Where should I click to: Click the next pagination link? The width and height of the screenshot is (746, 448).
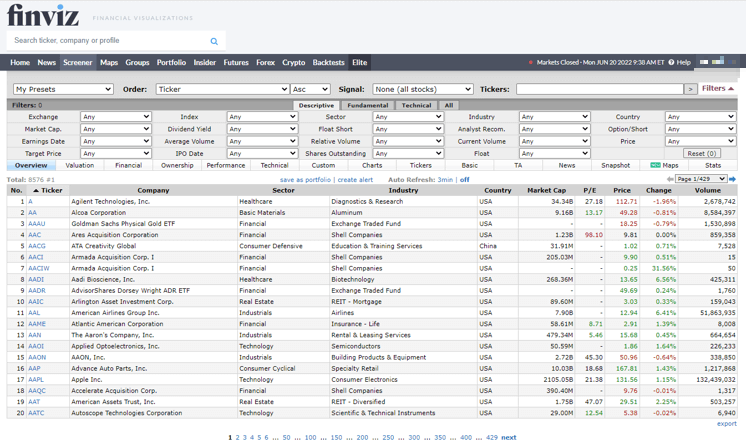click(509, 438)
